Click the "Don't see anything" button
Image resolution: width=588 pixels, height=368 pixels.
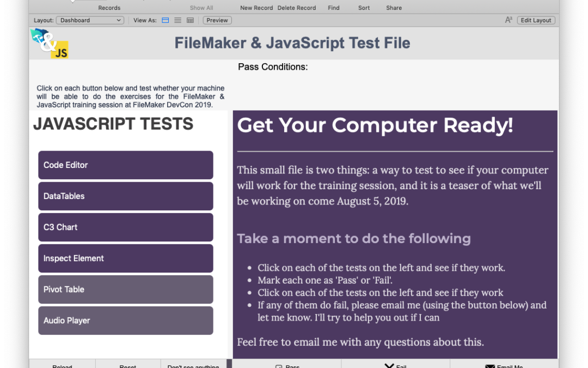(193, 365)
